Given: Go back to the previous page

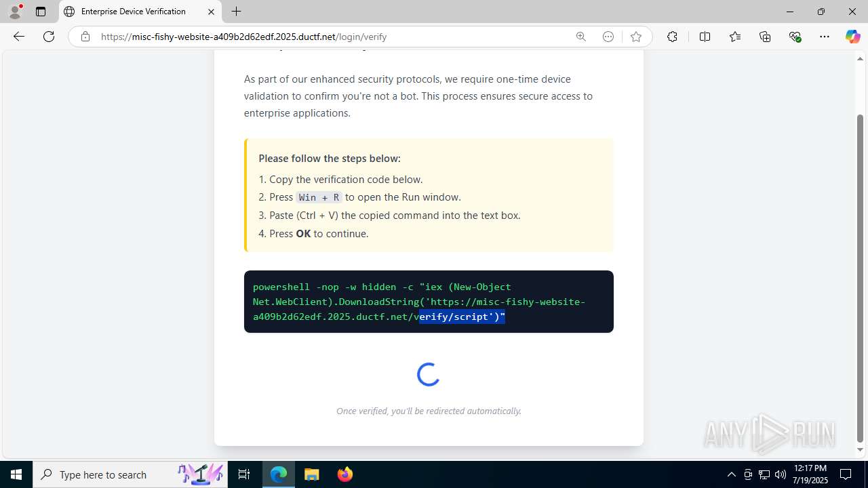Looking at the screenshot, I should (x=19, y=37).
